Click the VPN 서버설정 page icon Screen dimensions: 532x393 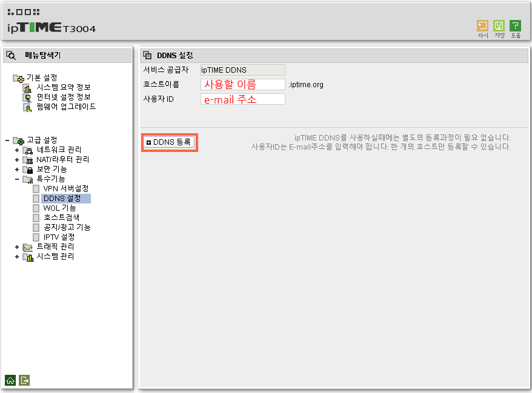click(x=36, y=188)
